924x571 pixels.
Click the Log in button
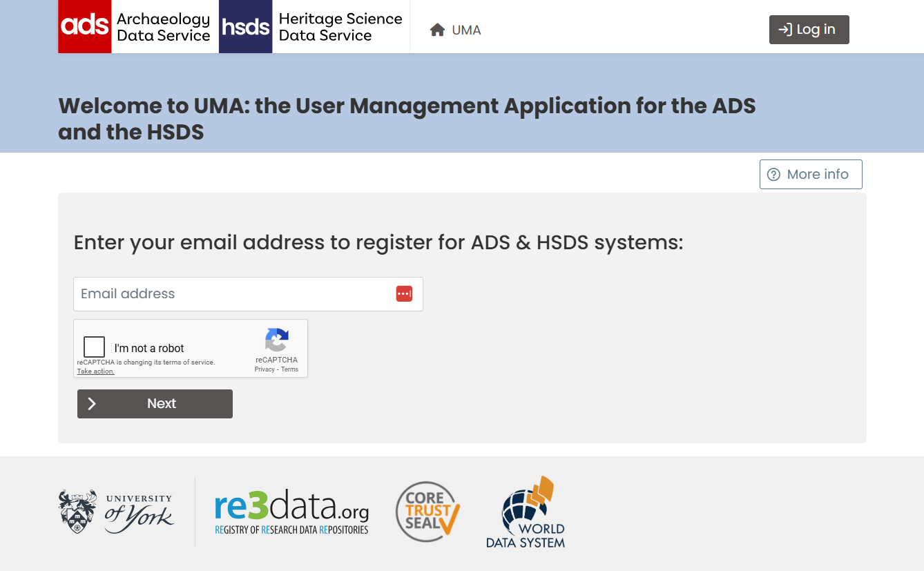coord(809,30)
